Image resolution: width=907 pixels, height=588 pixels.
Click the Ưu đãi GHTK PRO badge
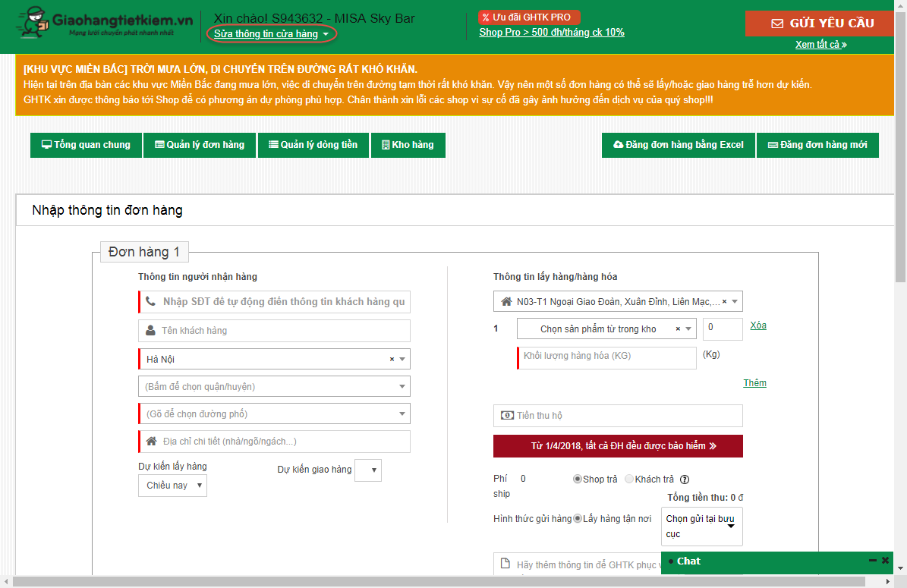point(528,17)
